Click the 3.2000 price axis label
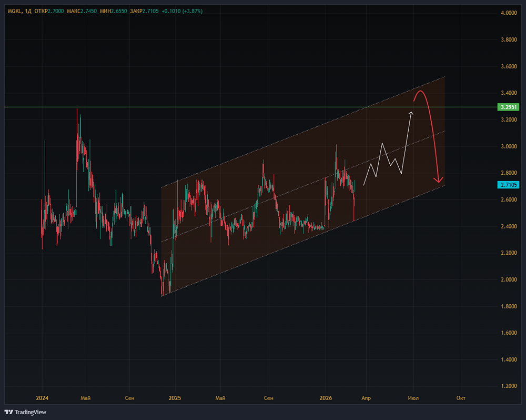 click(509, 119)
